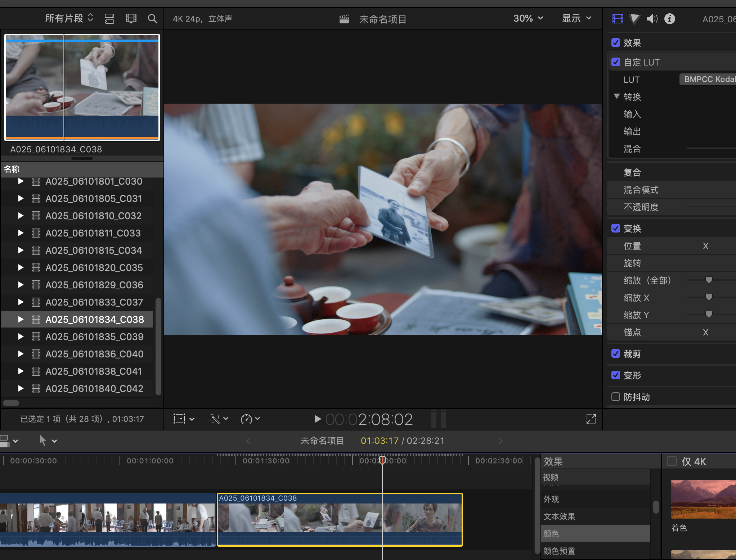Select the 文本效果 effects category
Screen dimensions: 736x560
click(596, 516)
